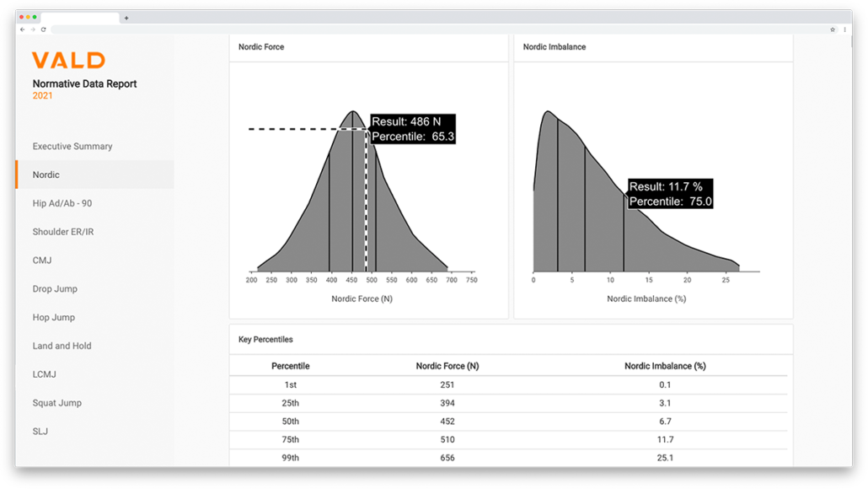868x489 pixels.
Task: Click imbalance value 6.7 in table
Action: [665, 422]
